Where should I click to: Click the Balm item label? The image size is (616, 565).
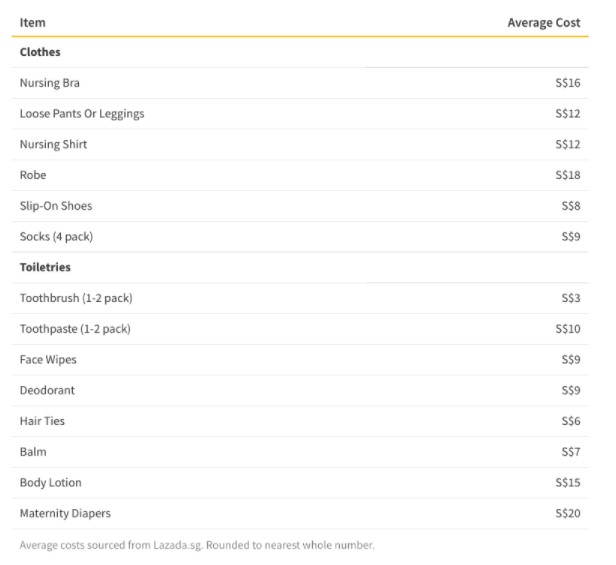click(x=33, y=452)
